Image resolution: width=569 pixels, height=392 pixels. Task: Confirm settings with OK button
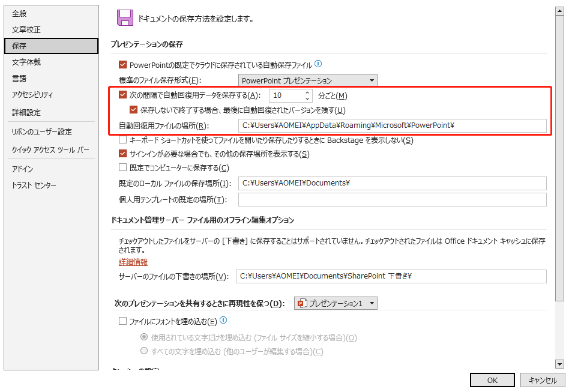click(492, 380)
